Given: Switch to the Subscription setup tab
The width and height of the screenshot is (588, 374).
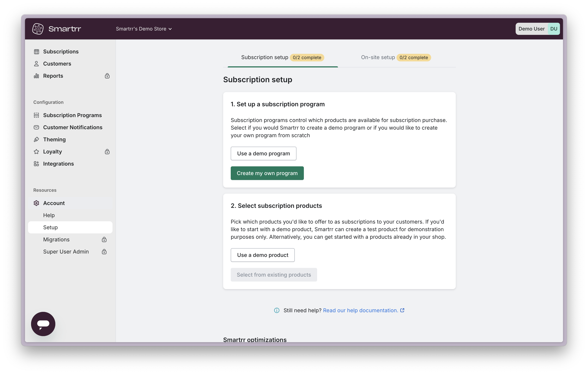Looking at the screenshot, I should pyautogui.click(x=283, y=57).
